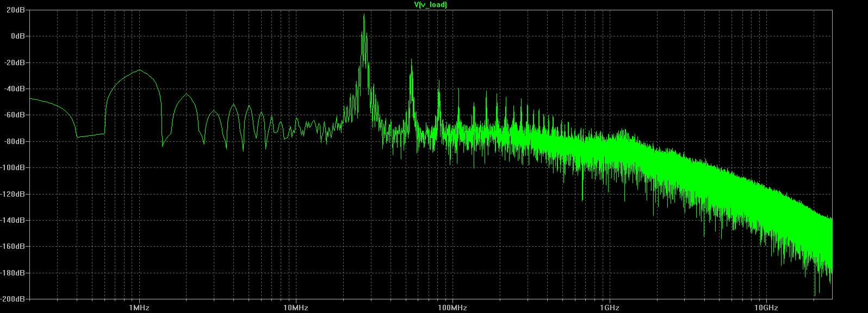The width and height of the screenshot is (868, 313).
Task: Select the 10GHz frequency axis label
Action: 766,308
